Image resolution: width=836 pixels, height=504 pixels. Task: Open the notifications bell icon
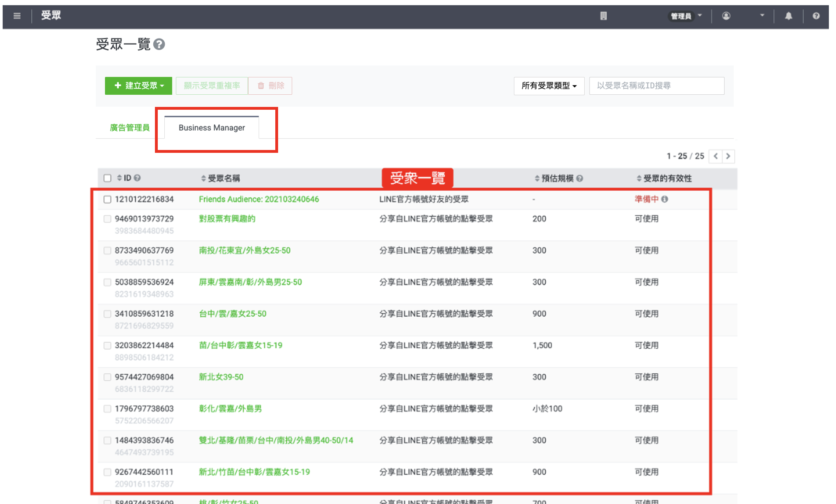(x=788, y=16)
